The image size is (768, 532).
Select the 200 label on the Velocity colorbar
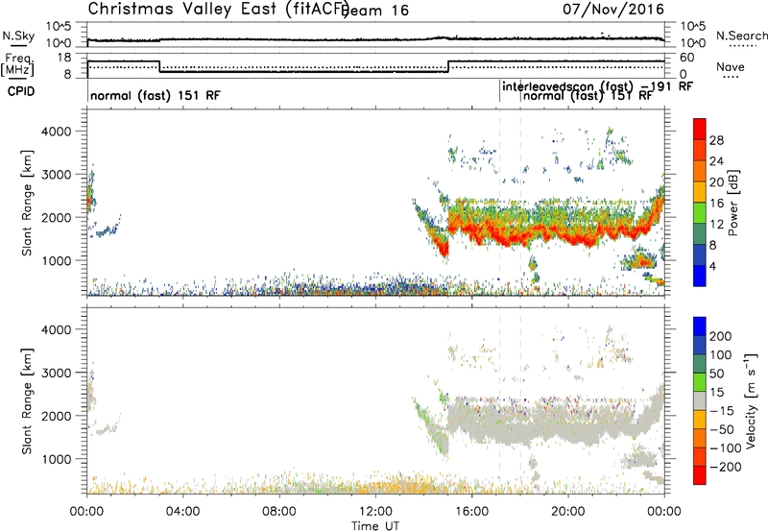[x=721, y=336]
